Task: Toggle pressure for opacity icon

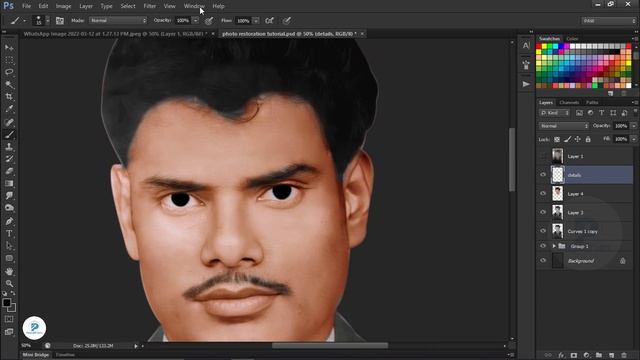Action: [x=209, y=20]
